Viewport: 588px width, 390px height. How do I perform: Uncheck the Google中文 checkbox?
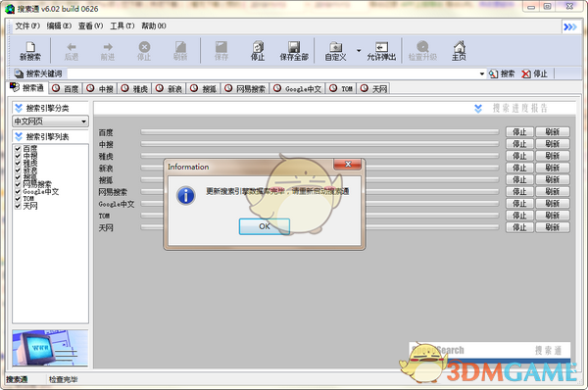(18, 191)
